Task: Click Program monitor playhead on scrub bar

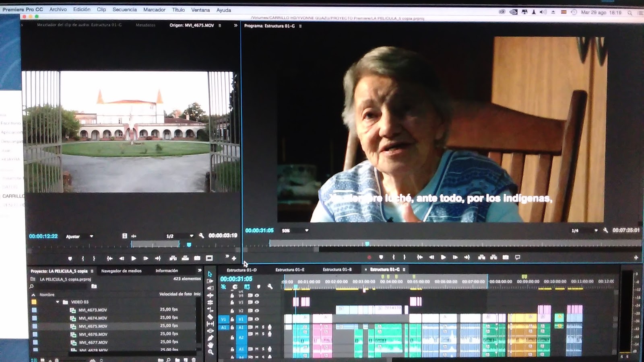Action: [367, 244]
